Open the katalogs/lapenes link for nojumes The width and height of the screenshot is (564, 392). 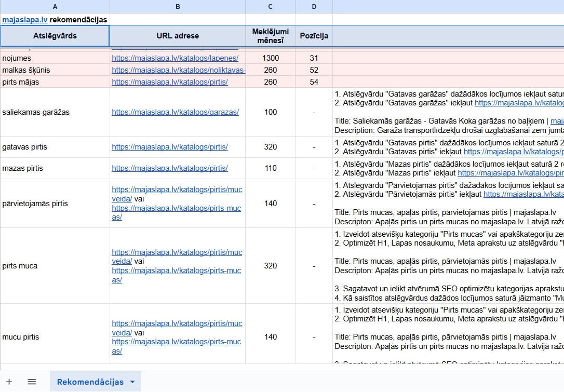click(x=175, y=58)
